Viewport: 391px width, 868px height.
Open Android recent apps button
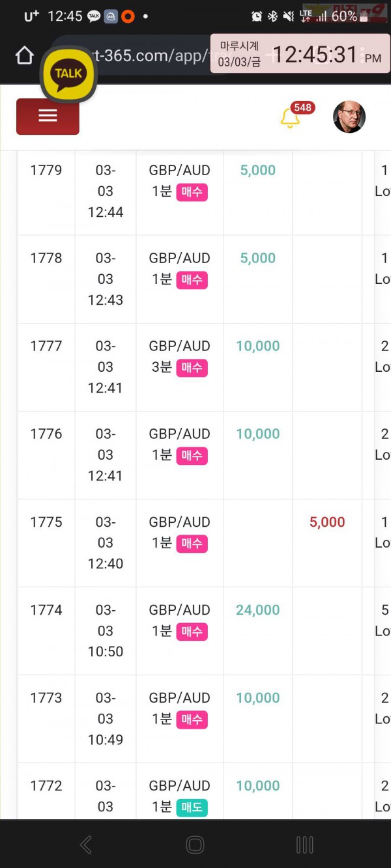click(x=304, y=845)
